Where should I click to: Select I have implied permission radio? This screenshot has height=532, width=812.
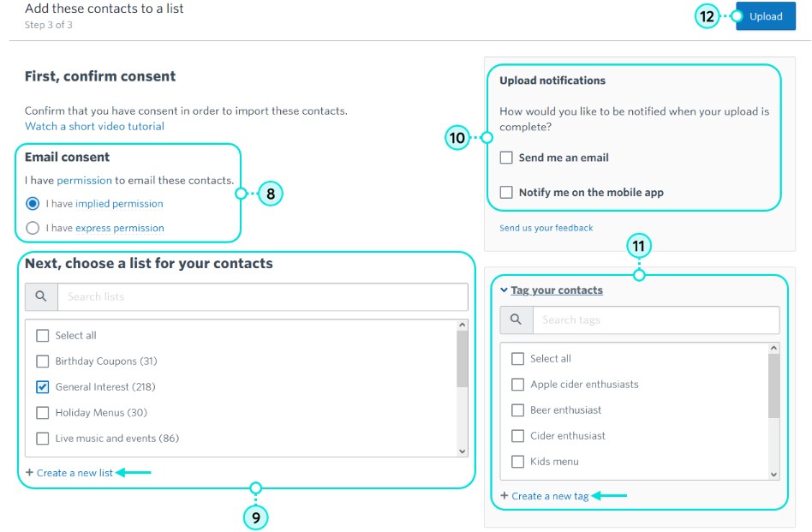click(33, 204)
